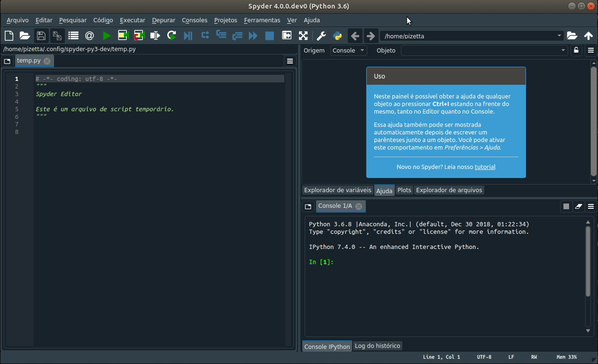Open the Objeto combo box
Image resolution: width=598 pixels, height=364 pixels.
pos(484,50)
